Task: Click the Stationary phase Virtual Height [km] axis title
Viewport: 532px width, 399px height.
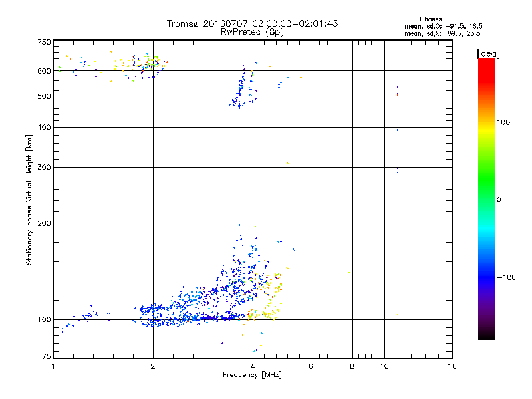Action: [x=29, y=200]
